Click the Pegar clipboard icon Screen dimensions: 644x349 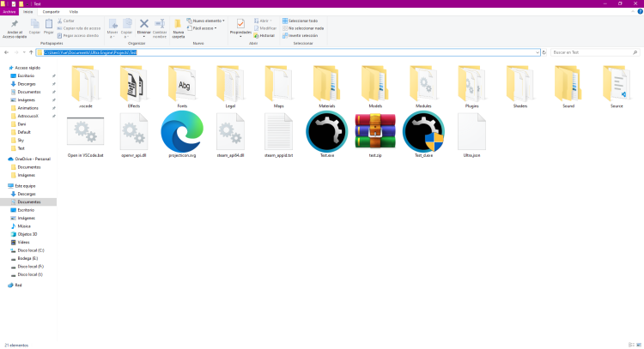(48, 24)
